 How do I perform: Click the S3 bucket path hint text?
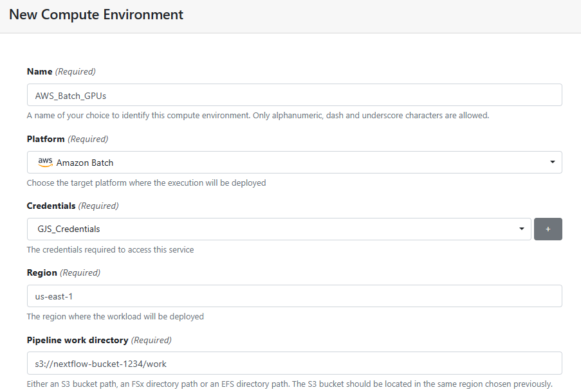click(290, 384)
